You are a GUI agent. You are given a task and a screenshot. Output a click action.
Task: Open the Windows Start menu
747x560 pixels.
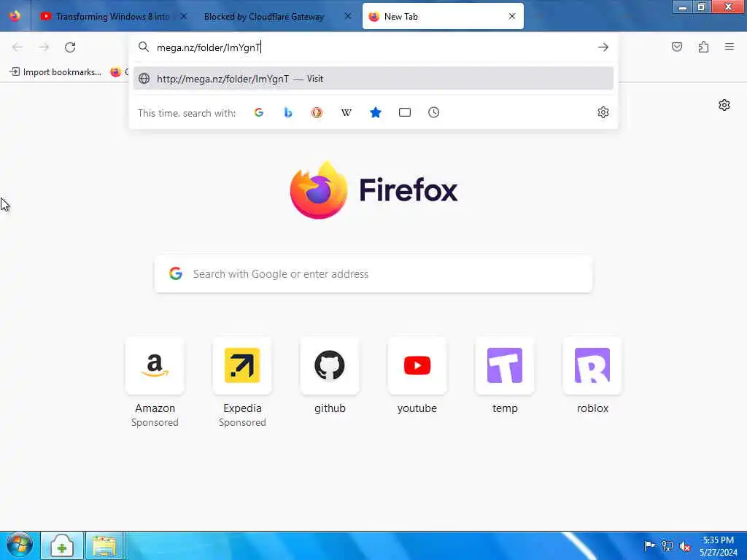(x=19, y=545)
